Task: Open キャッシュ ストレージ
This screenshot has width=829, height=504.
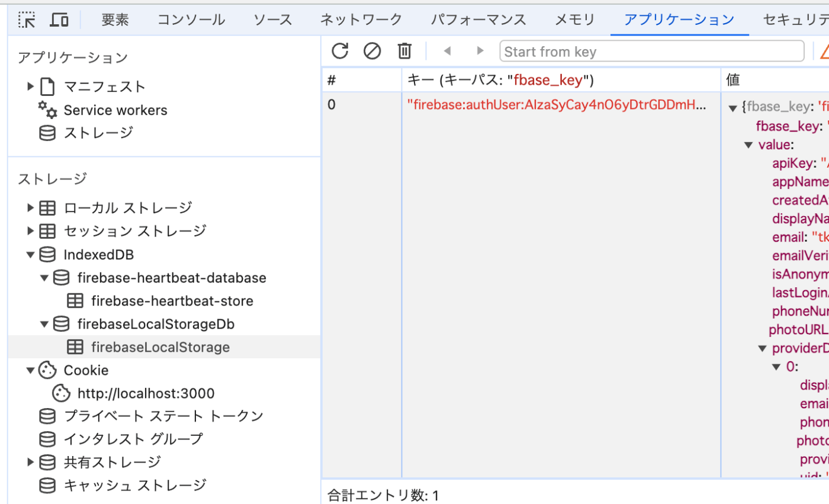Action: [x=135, y=486]
